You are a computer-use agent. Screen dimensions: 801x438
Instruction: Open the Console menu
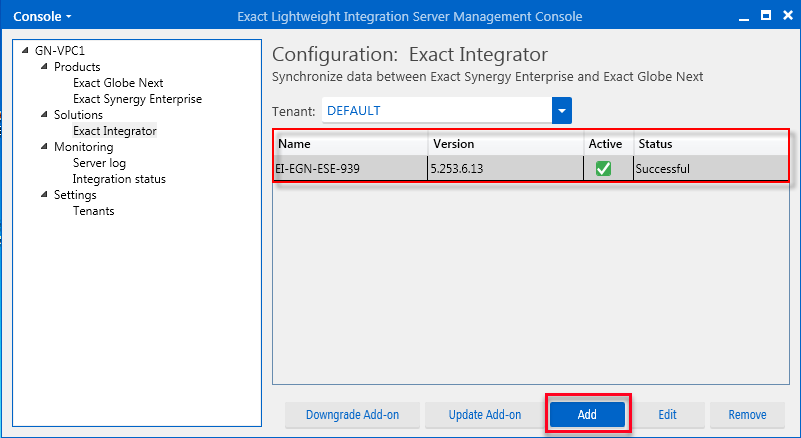[x=42, y=16]
